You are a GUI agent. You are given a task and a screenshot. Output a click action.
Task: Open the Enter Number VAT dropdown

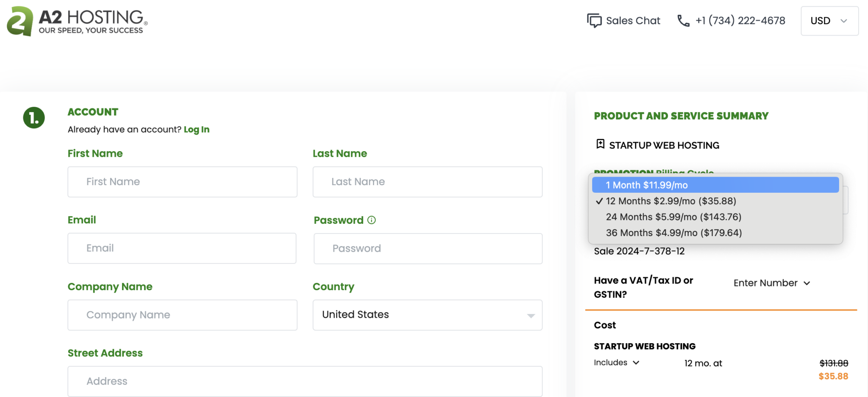pyautogui.click(x=771, y=283)
